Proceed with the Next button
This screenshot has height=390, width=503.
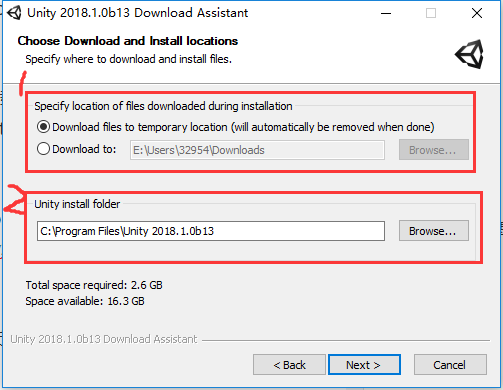click(x=364, y=365)
